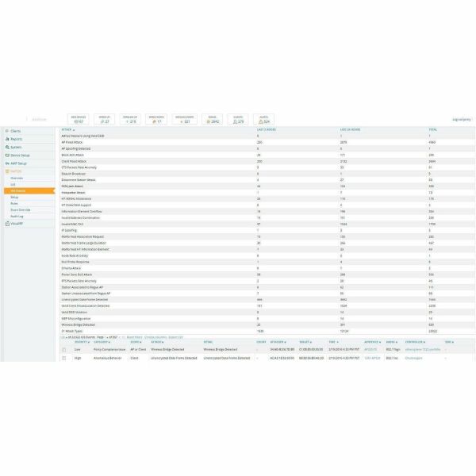The image size is (476, 476).
Task: Click the Export CSV link
Action: (x=176, y=337)
